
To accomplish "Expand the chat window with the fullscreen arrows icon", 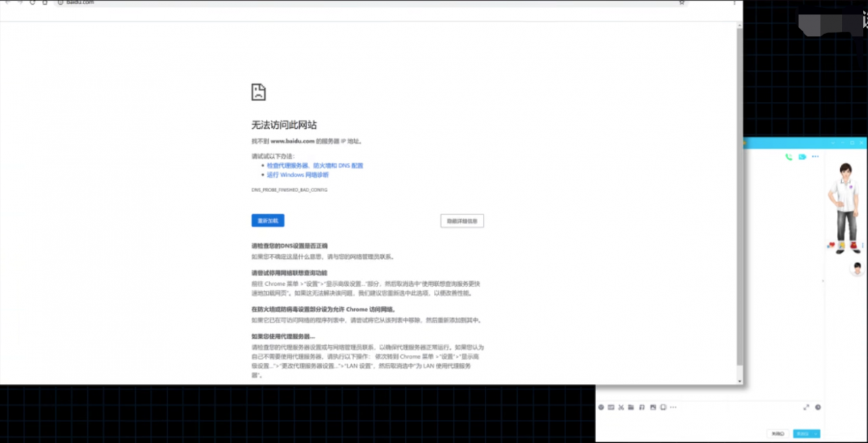I will pos(806,407).
